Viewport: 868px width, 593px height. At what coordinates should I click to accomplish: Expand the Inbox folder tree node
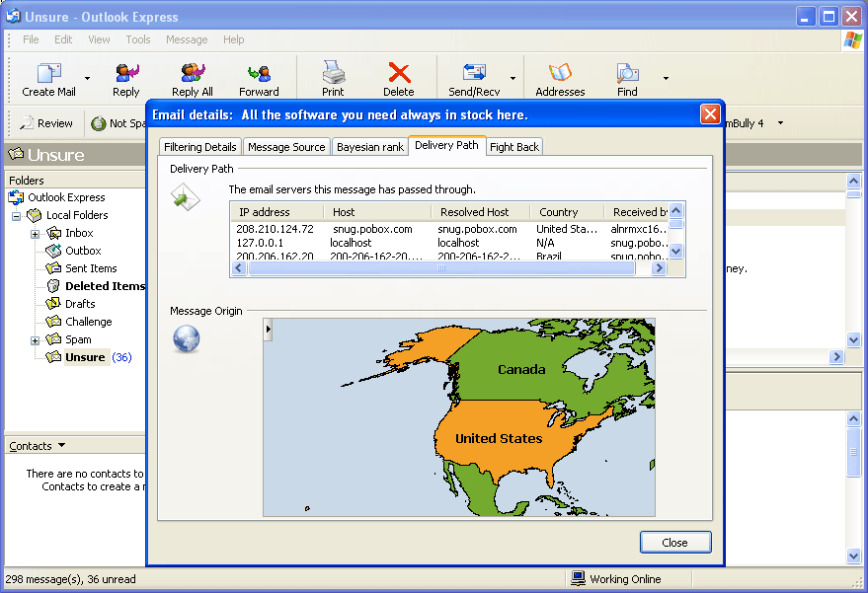pyautogui.click(x=36, y=234)
